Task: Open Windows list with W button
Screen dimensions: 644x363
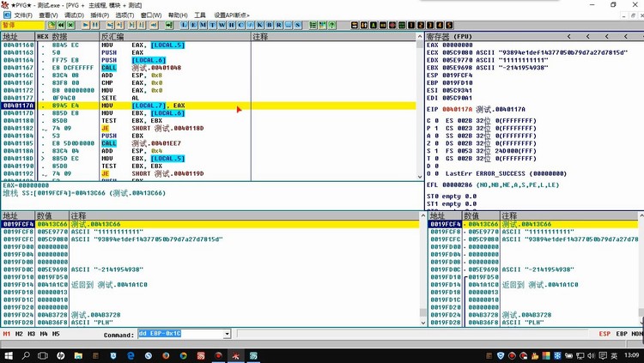Action: coord(222,25)
